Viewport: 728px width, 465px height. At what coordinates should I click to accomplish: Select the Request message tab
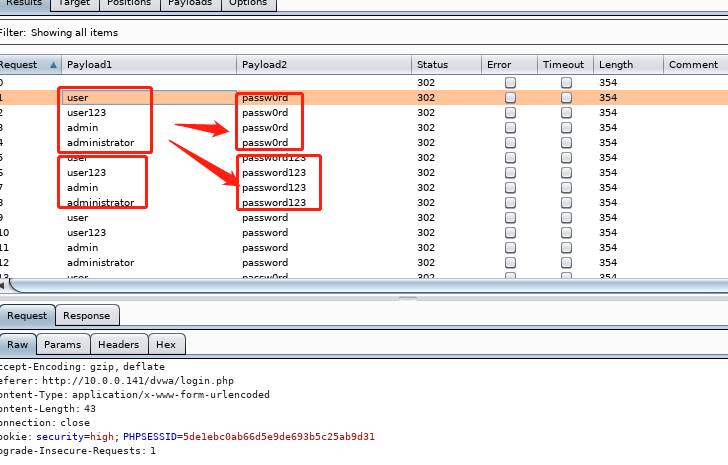(x=27, y=316)
